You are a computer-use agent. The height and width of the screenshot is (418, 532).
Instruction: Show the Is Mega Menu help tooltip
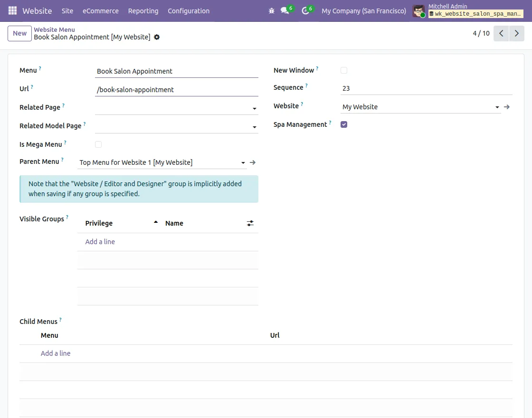tap(65, 142)
